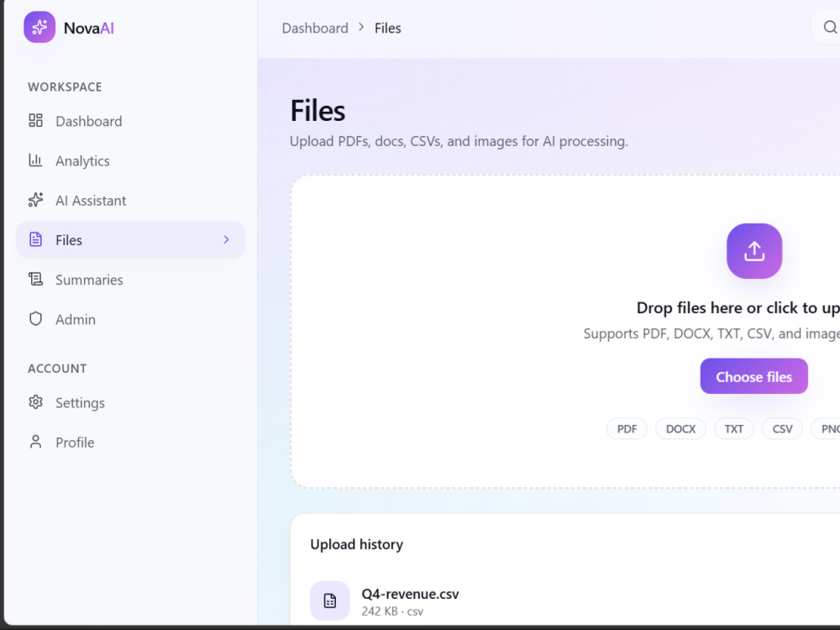The height and width of the screenshot is (630, 840).
Task: Open account Settings
Action: coord(131,403)
